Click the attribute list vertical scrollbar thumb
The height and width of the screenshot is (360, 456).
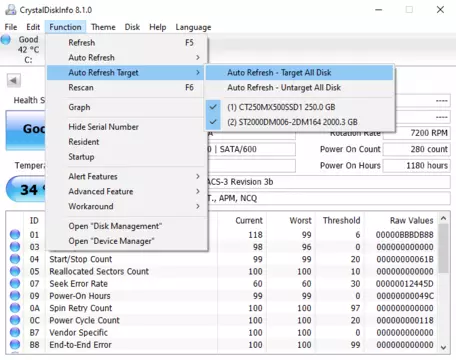[443, 248]
